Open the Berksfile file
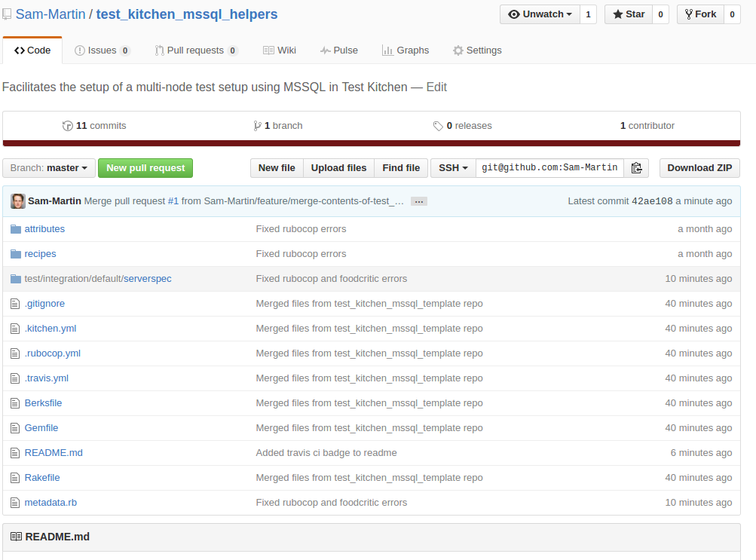Screen dimensions: 756x560 click(44, 403)
